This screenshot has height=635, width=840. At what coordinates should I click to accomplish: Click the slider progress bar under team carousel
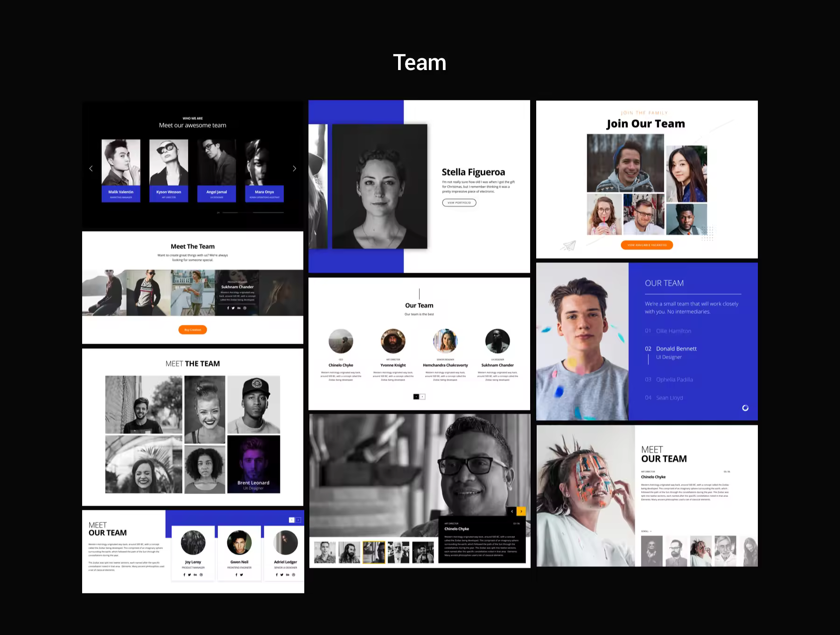252,212
